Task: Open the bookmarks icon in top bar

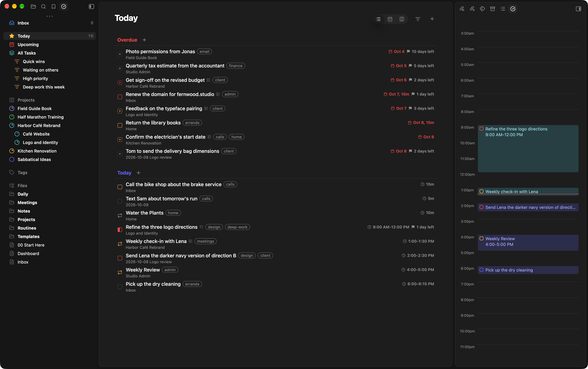Action: (53, 7)
